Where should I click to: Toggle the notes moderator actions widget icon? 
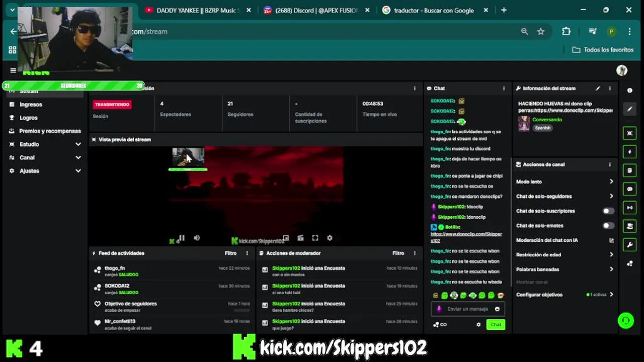(x=629, y=170)
